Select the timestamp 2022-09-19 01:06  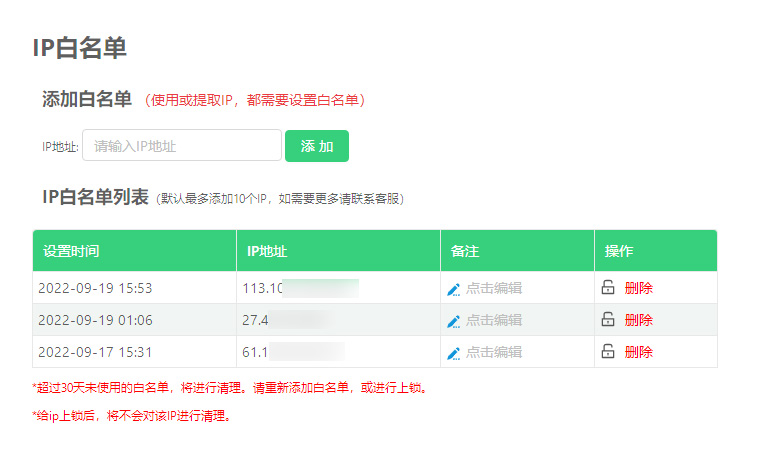click(x=95, y=320)
